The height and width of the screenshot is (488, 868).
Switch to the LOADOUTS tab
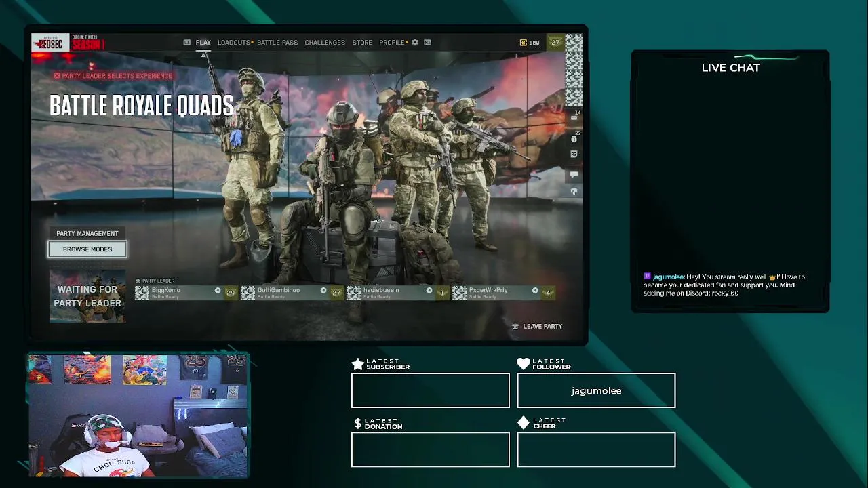tap(234, 43)
